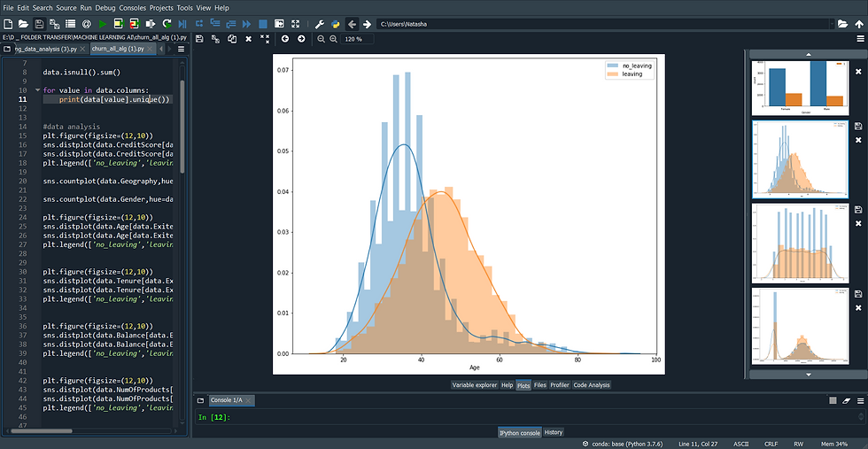The image size is (868, 449).
Task: Open the working directory dropdown arrow
Action: click(832, 24)
